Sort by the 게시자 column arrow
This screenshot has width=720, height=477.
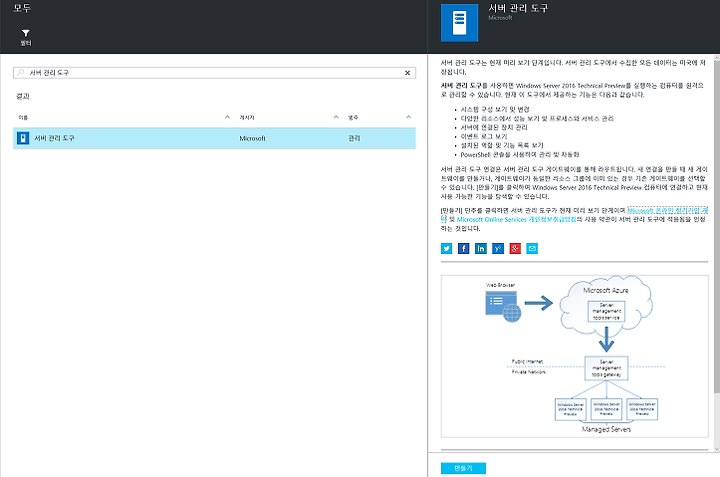[x=336, y=117]
